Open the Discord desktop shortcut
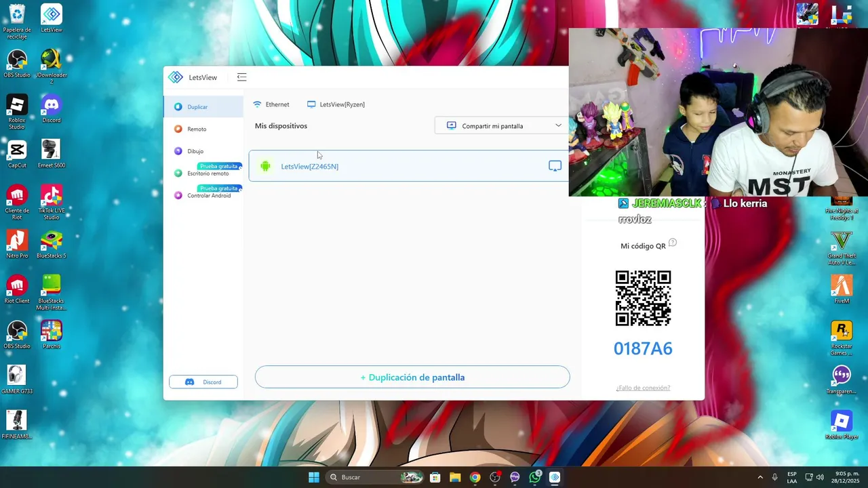868x488 pixels. pyautogui.click(x=51, y=108)
